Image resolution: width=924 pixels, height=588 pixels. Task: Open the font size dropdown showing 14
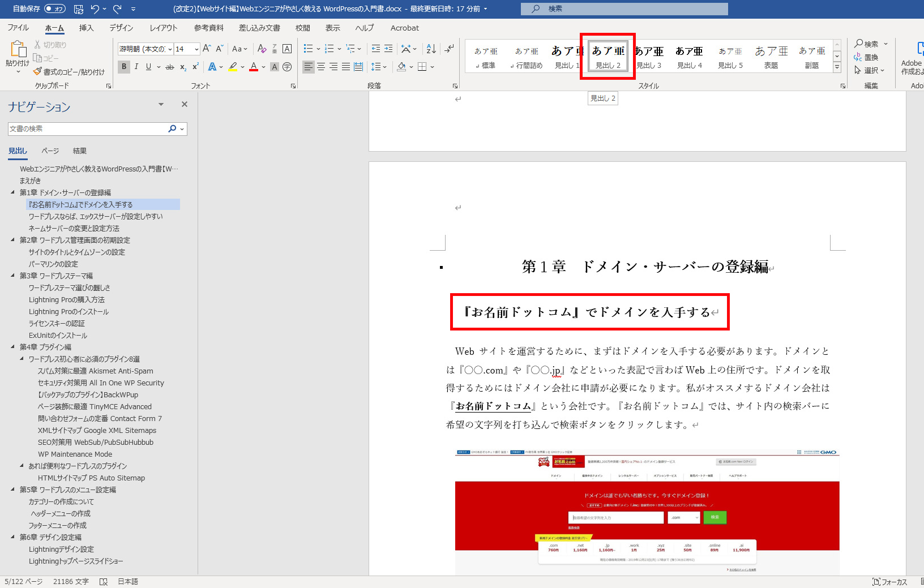pos(196,49)
